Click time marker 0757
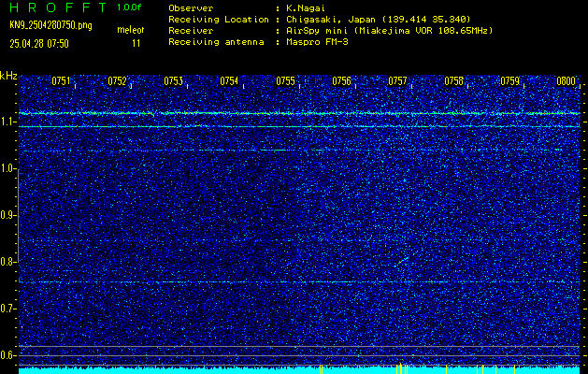 coord(397,81)
